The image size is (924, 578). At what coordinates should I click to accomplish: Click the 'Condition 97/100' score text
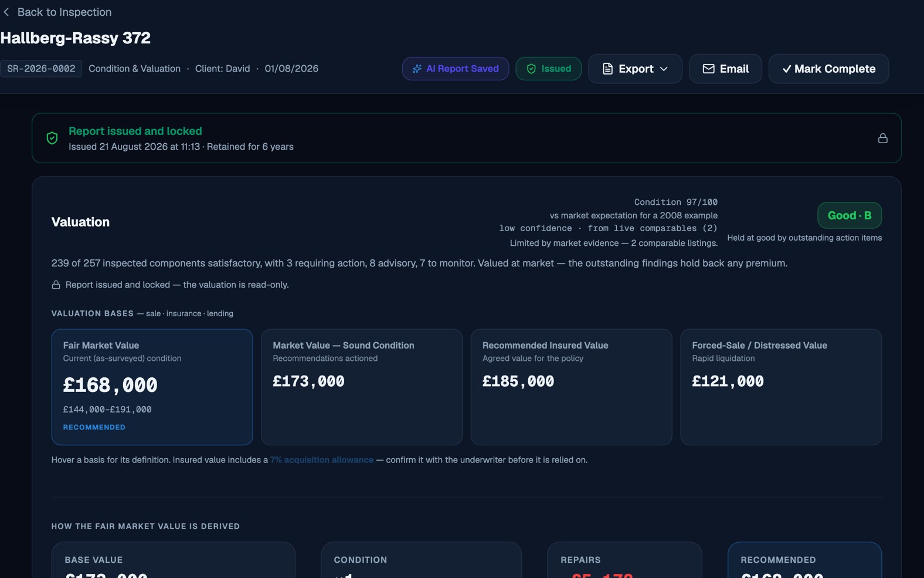675,202
